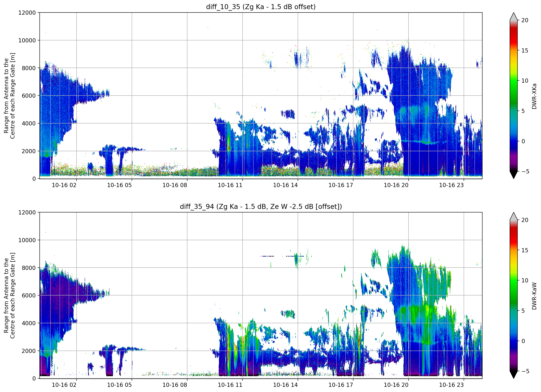Click x-tick '10-16 17' under diff_10_35 plot
Screen dimensions: 541x392
[x=341, y=185]
